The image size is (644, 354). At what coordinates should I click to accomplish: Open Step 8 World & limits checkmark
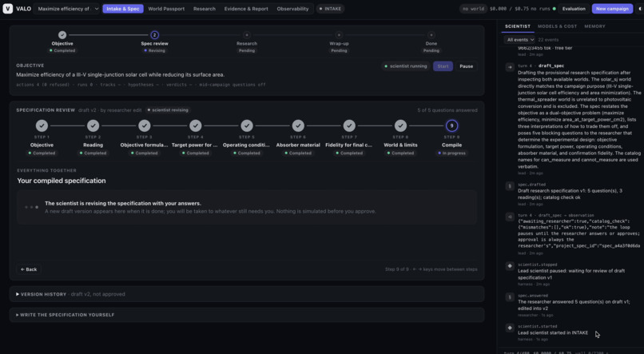pyautogui.click(x=400, y=125)
